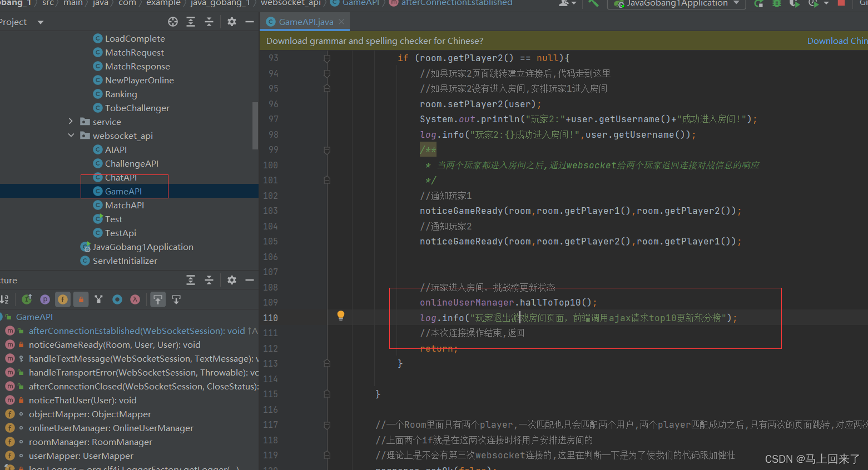The height and width of the screenshot is (470, 868).
Task: Start debugging with the green bug icon
Action: [x=777, y=3]
